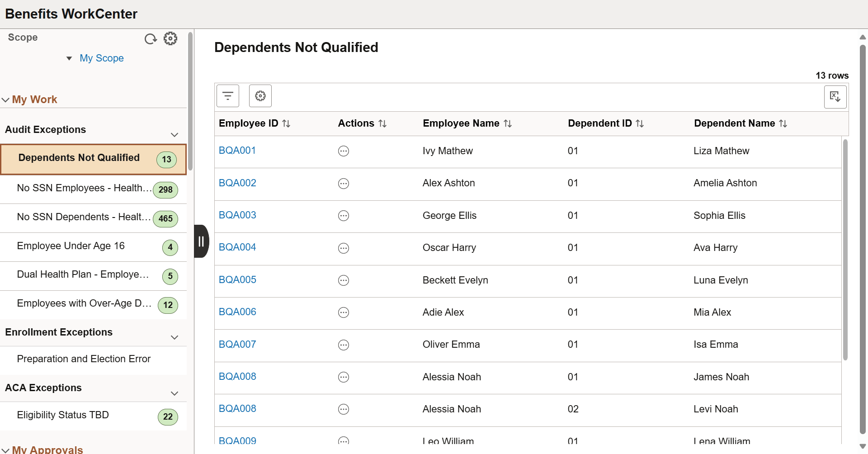Image resolution: width=868 pixels, height=454 pixels.
Task: Click Dependent ID 02 cell
Action: (x=573, y=409)
